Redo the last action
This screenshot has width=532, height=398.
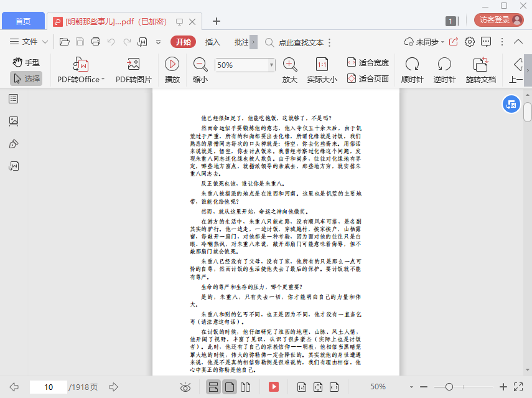(127, 42)
